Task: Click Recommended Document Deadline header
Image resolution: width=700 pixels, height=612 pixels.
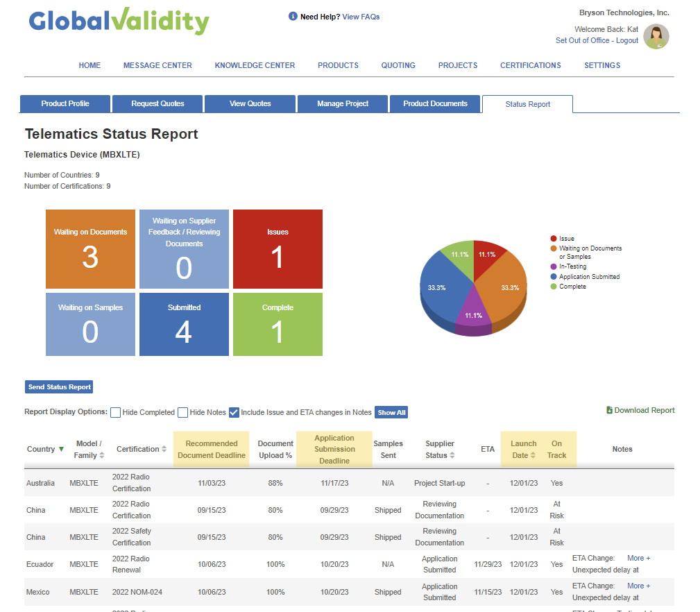Action: coord(211,449)
